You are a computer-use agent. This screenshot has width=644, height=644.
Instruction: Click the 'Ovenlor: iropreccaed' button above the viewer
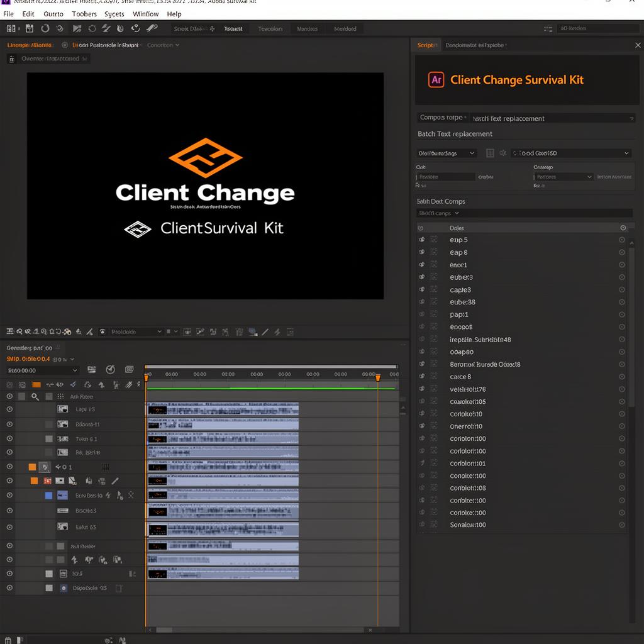[x=50, y=58]
